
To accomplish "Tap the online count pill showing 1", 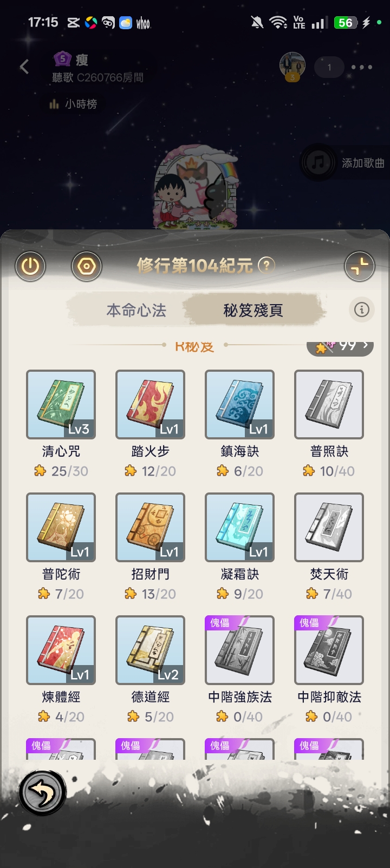I will pyautogui.click(x=329, y=67).
